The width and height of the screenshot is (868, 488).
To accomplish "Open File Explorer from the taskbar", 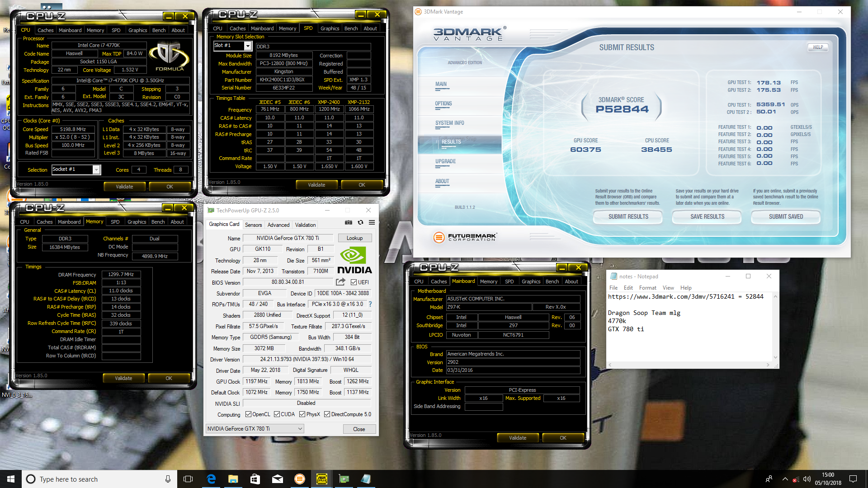I will 233,479.
